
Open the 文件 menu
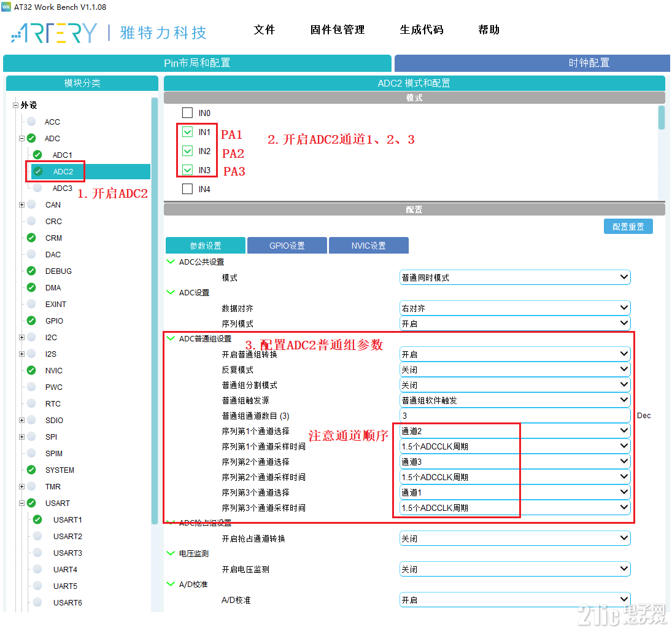[264, 29]
